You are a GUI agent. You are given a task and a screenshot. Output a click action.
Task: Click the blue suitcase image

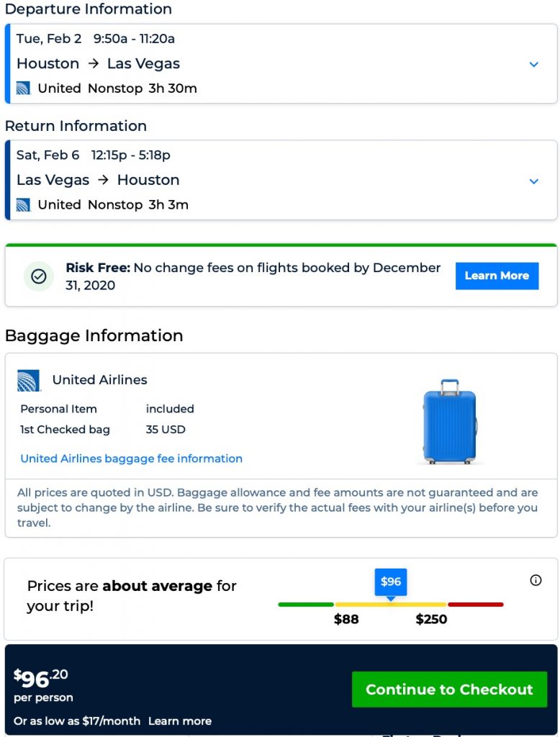point(450,421)
